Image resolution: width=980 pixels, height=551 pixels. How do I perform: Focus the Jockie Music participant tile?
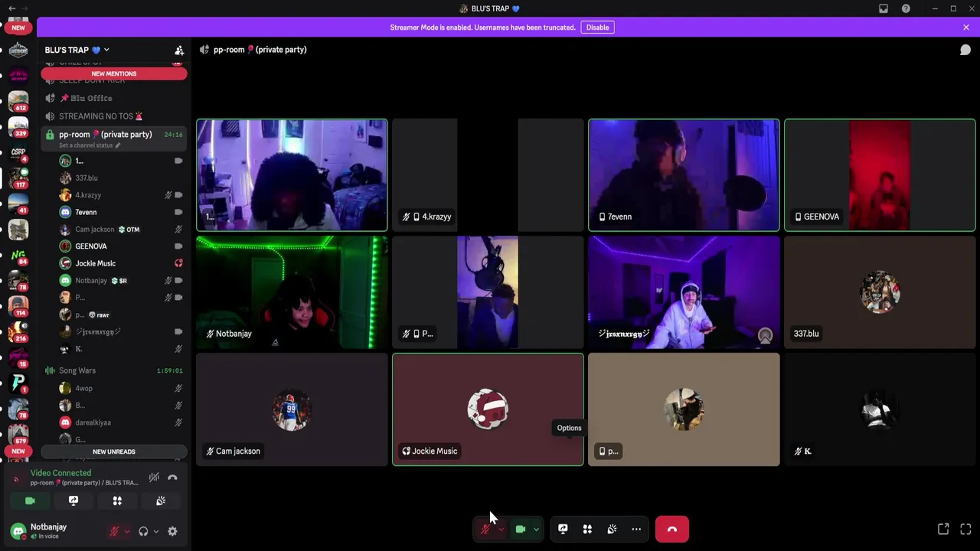pyautogui.click(x=488, y=409)
